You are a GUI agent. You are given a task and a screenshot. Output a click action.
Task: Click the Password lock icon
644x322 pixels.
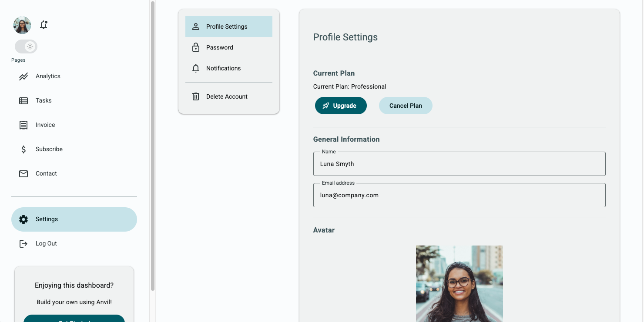[x=196, y=47]
